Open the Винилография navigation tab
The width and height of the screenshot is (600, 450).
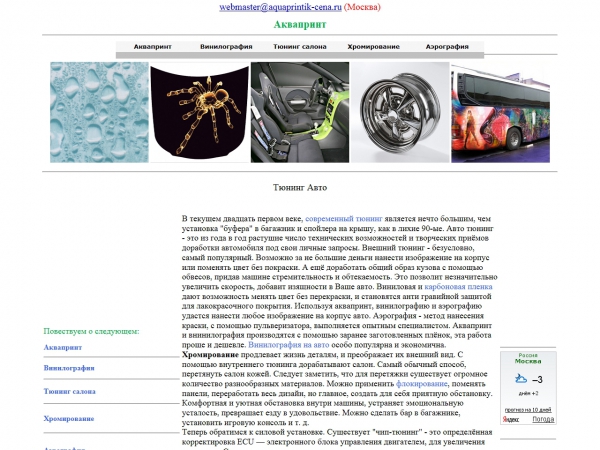pyautogui.click(x=226, y=47)
